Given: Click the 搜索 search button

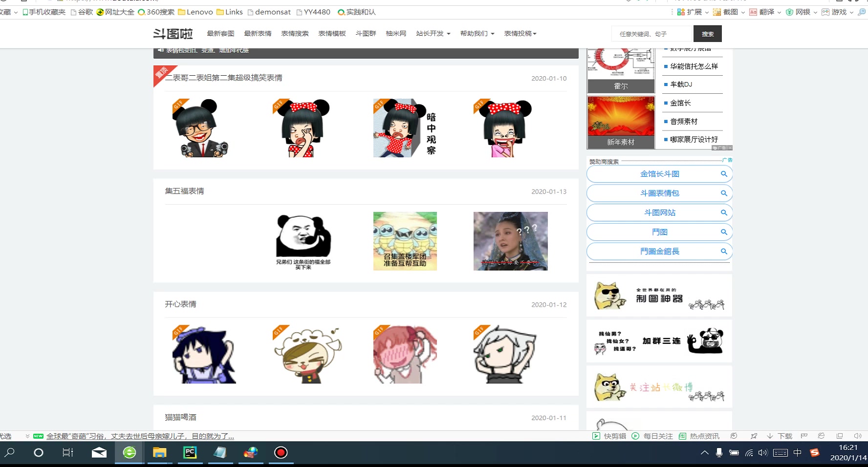Looking at the screenshot, I should point(708,34).
